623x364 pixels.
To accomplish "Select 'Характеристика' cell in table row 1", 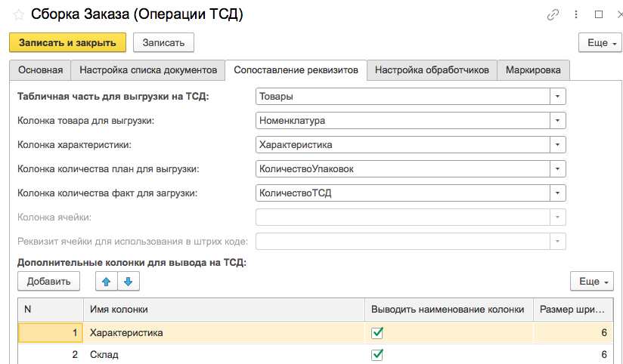I will point(224,332).
